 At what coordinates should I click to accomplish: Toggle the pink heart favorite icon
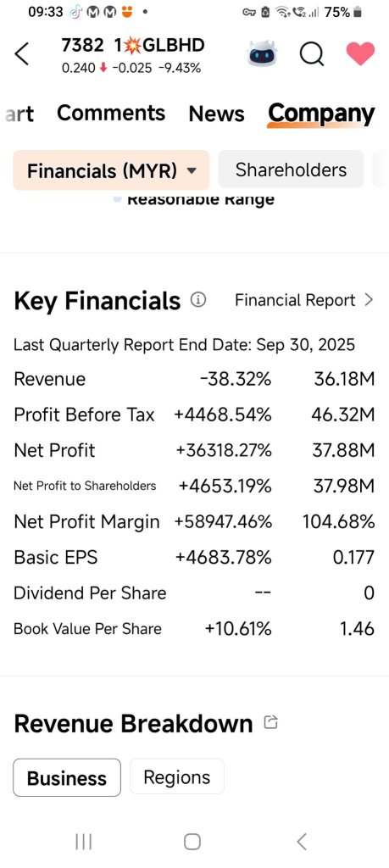point(360,53)
